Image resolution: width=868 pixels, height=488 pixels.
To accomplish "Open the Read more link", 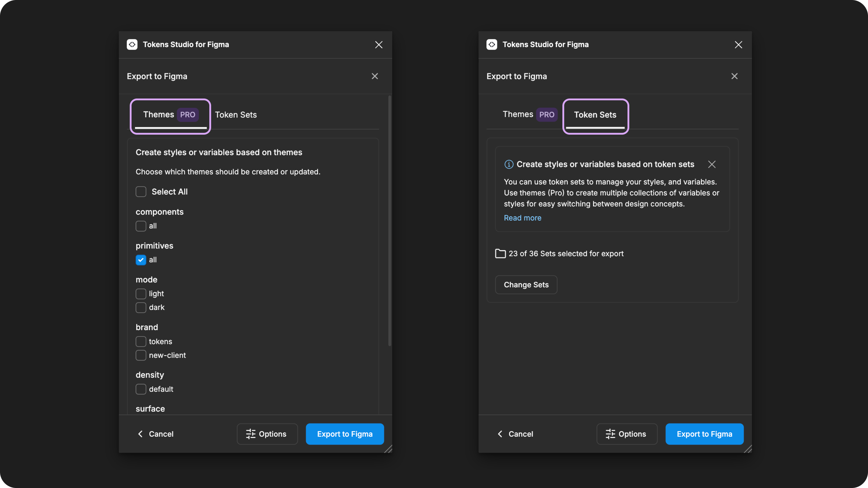I will click(x=523, y=218).
